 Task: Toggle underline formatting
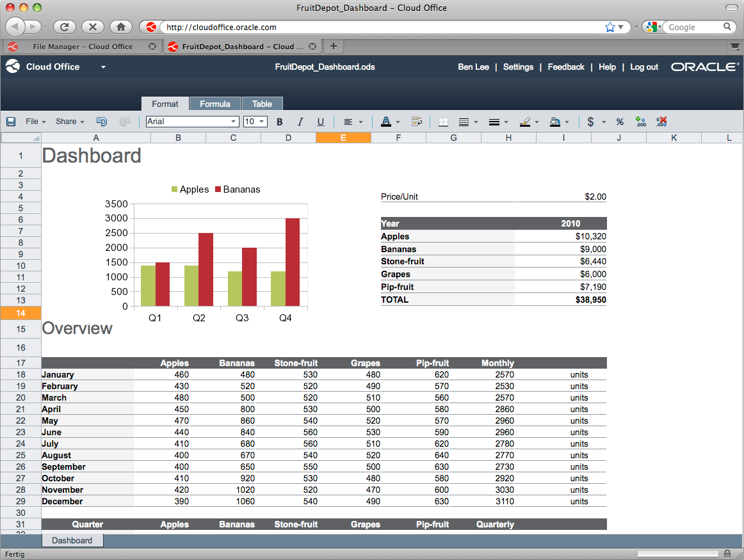click(x=321, y=122)
